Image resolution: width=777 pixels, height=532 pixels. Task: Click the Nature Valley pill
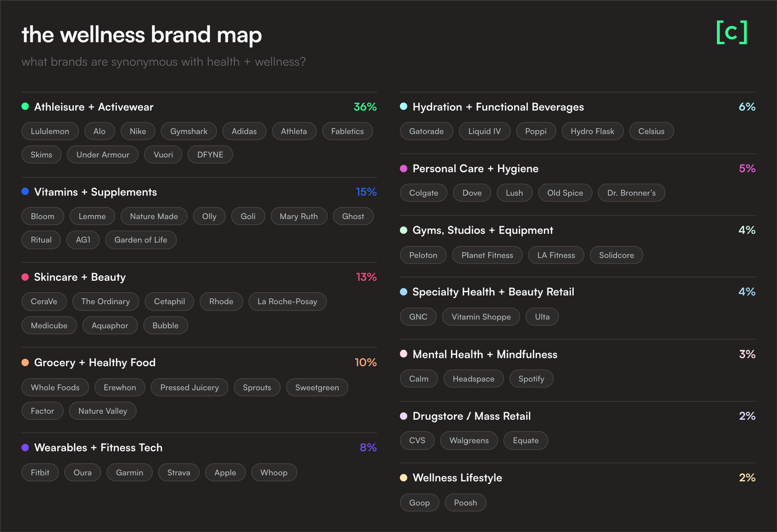(x=103, y=411)
